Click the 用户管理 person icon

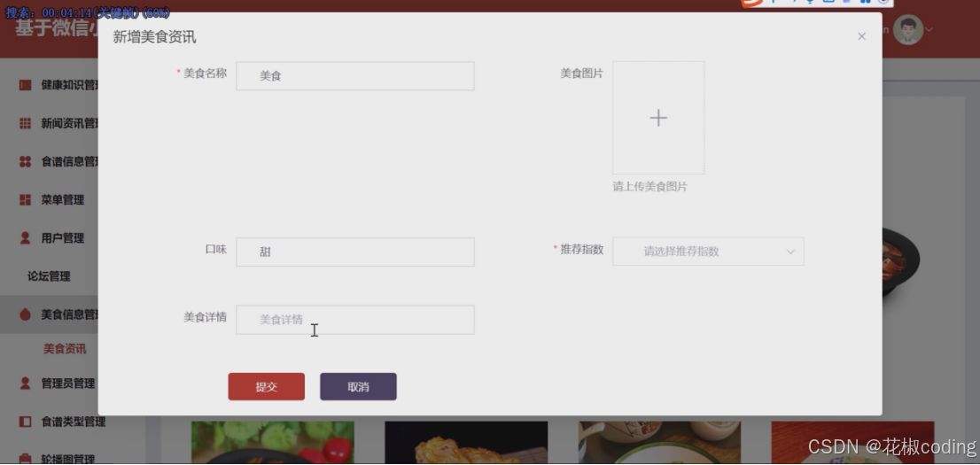[x=25, y=238]
